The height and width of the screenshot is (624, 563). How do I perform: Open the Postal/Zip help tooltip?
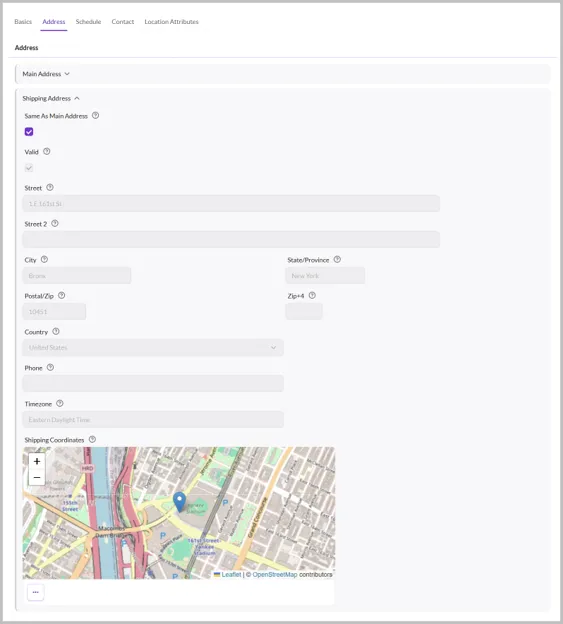[x=61, y=295]
